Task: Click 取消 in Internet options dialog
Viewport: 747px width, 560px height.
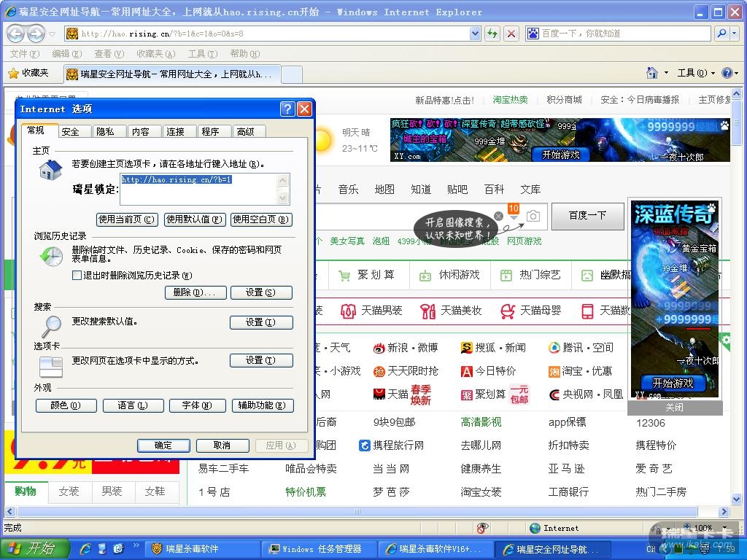Action: tap(222, 446)
